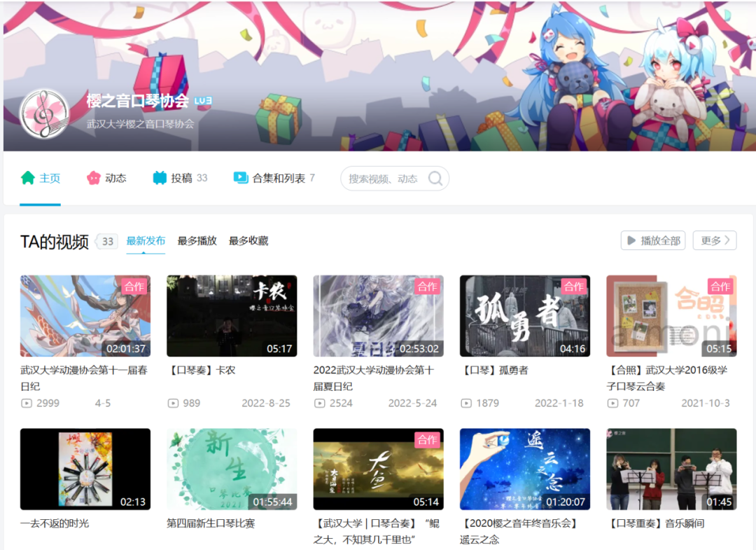The width and height of the screenshot is (756, 550).
Task: Click the bio text 武汉大学樱之音口琴协会
Action: [x=140, y=124]
